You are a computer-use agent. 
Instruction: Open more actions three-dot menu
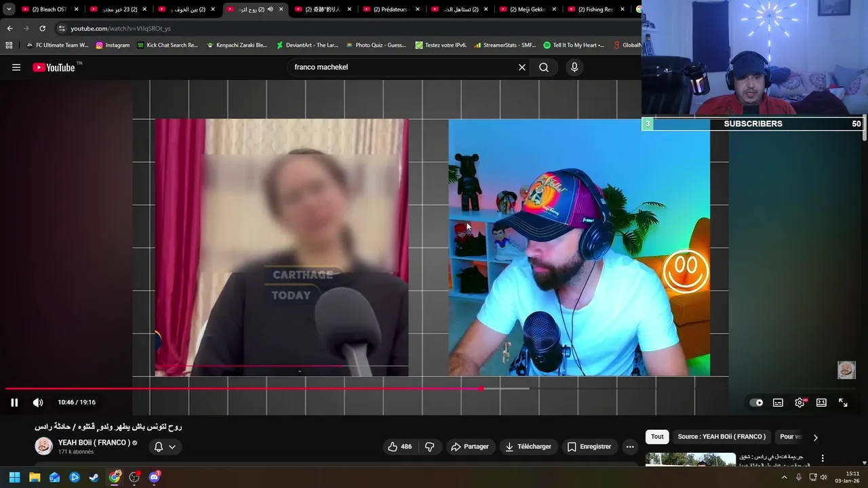point(630,447)
